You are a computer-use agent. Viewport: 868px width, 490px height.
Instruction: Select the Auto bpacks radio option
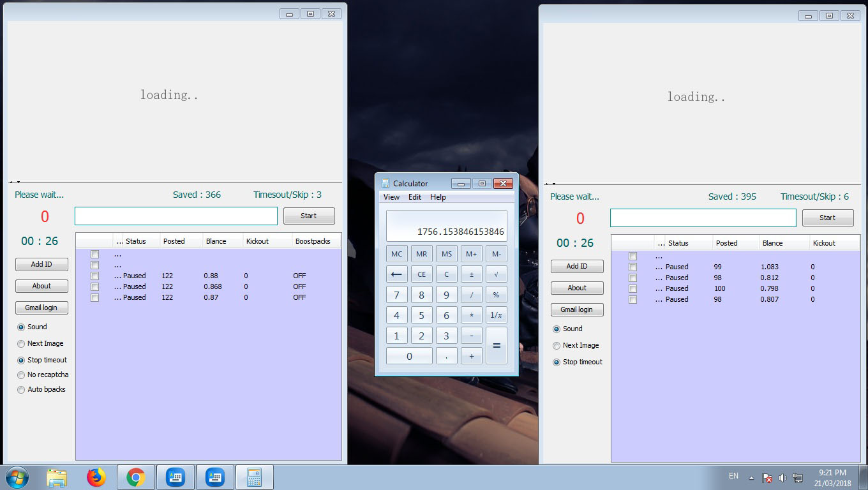tap(21, 390)
